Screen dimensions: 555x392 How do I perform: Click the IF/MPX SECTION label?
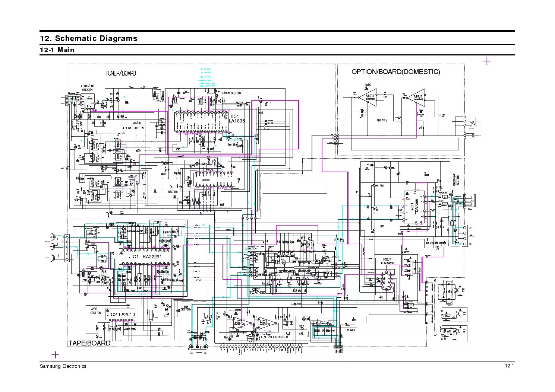tap(231, 93)
